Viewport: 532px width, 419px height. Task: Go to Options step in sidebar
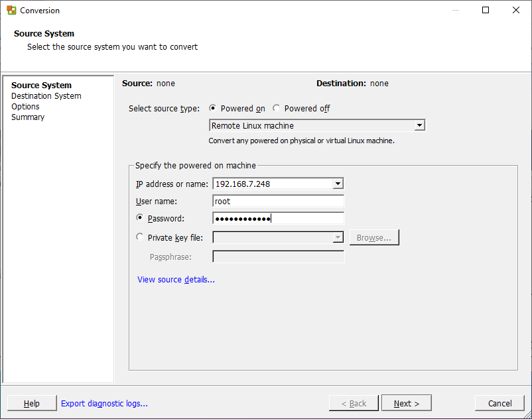pyautogui.click(x=25, y=107)
